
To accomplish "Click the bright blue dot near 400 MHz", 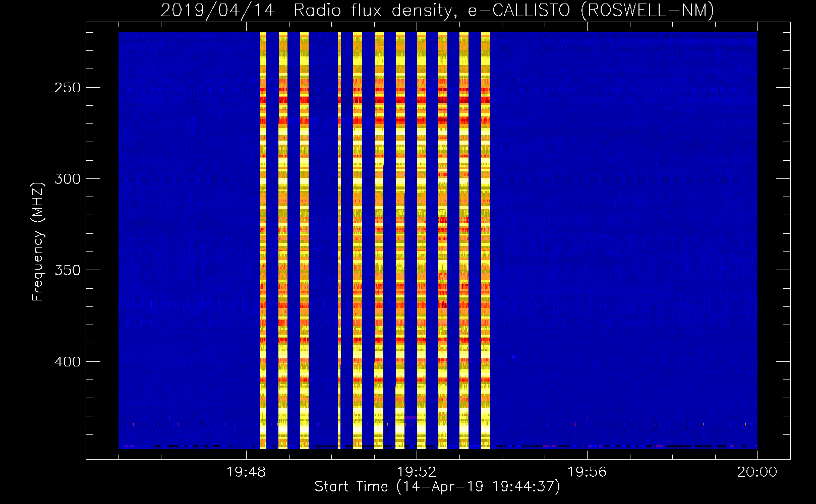I will coord(513,357).
